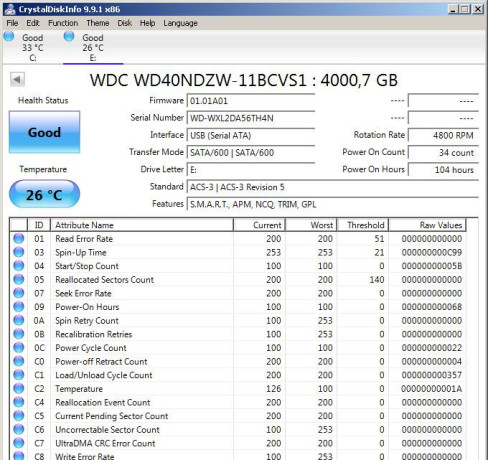Click the ID column header
The height and width of the screenshot is (460, 488).
(39, 225)
